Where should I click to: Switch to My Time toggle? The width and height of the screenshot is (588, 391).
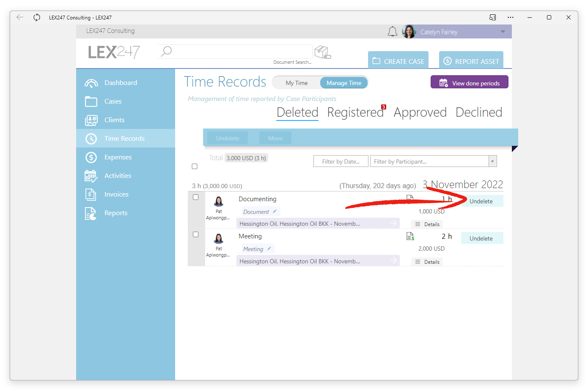tap(297, 83)
